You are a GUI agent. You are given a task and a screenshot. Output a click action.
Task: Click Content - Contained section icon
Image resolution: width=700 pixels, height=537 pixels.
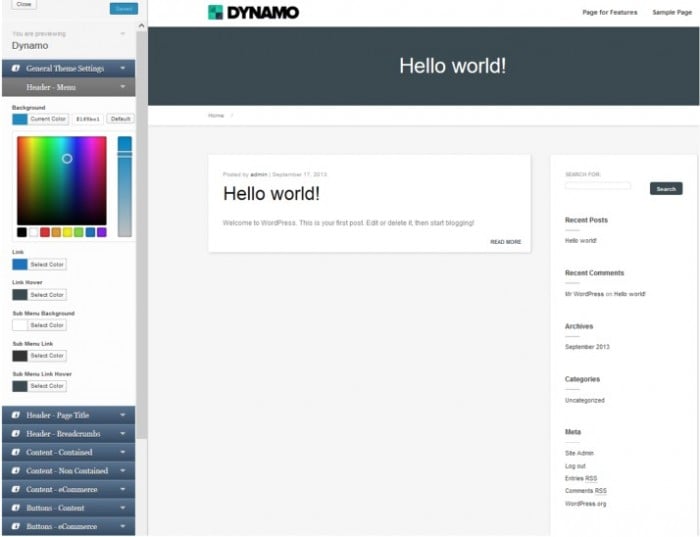[x=16, y=452]
